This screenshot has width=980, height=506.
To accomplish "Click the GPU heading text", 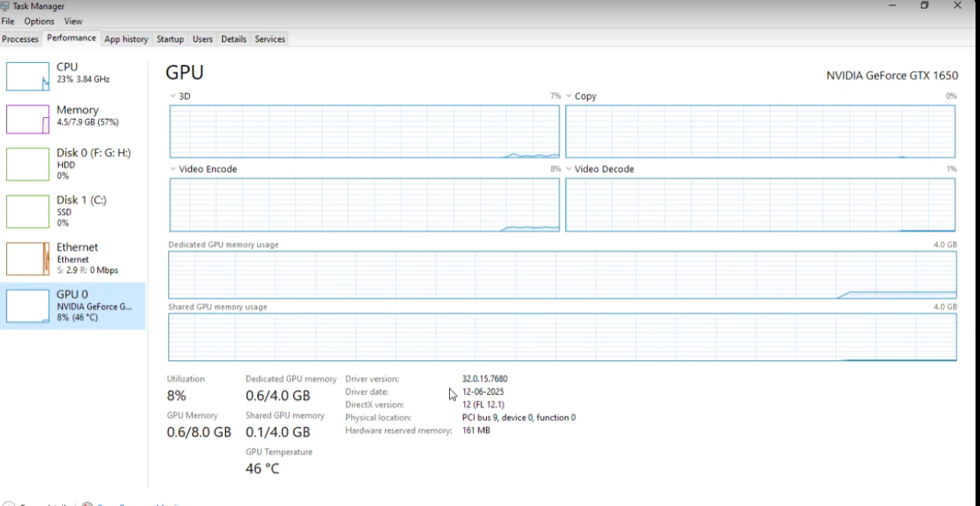I will [x=185, y=72].
